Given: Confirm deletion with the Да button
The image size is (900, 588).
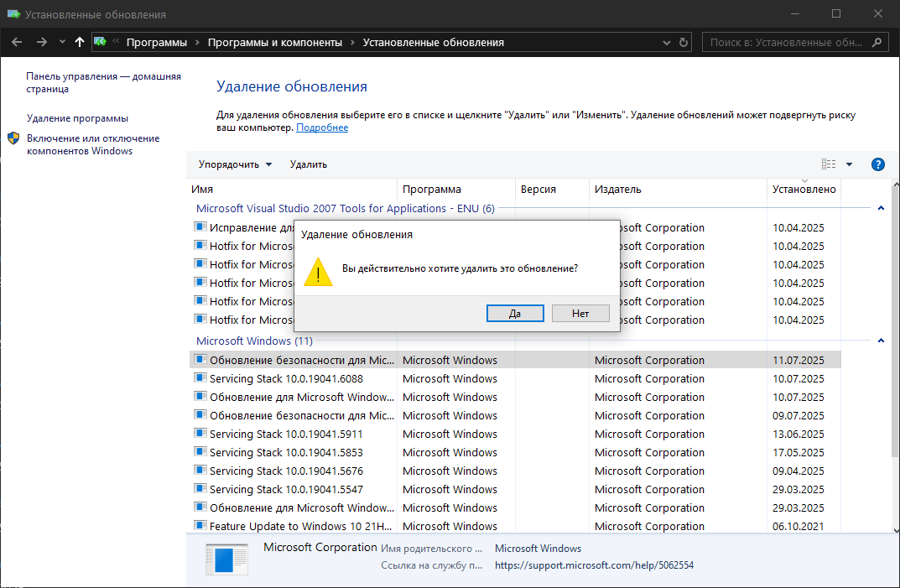Looking at the screenshot, I should coord(515,313).
